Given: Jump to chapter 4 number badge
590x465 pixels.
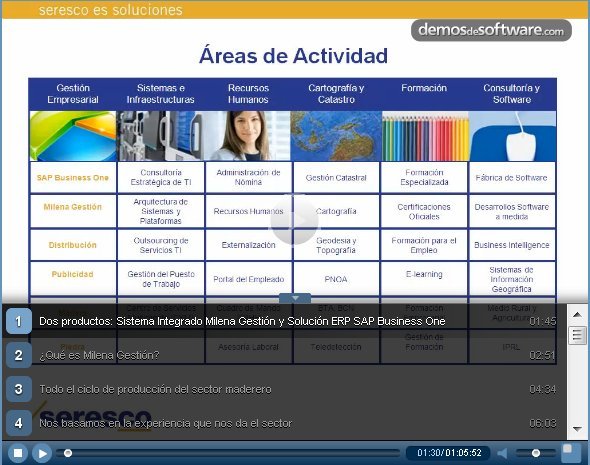Looking at the screenshot, I should tap(18, 423).
